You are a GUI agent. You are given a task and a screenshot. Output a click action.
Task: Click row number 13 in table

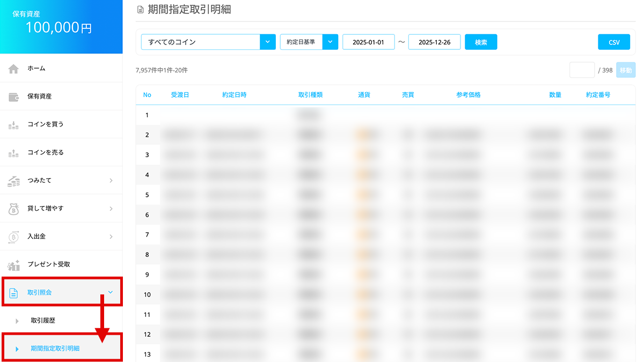147,354
